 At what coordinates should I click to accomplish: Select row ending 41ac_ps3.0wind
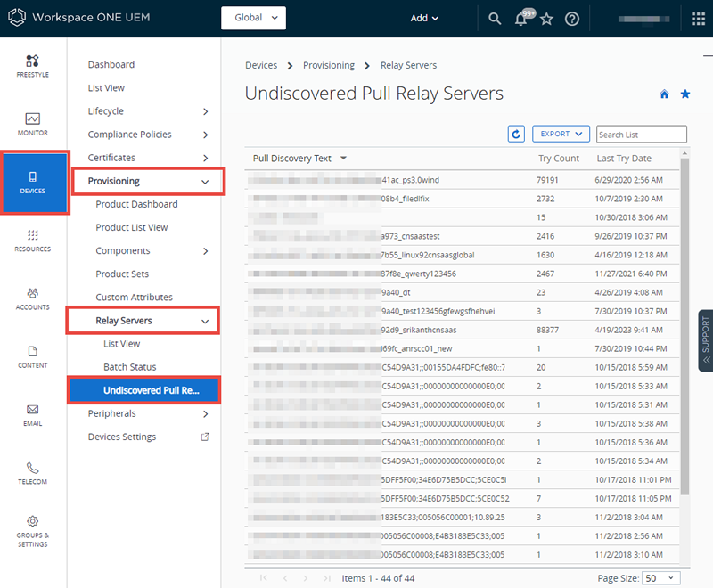click(462, 180)
